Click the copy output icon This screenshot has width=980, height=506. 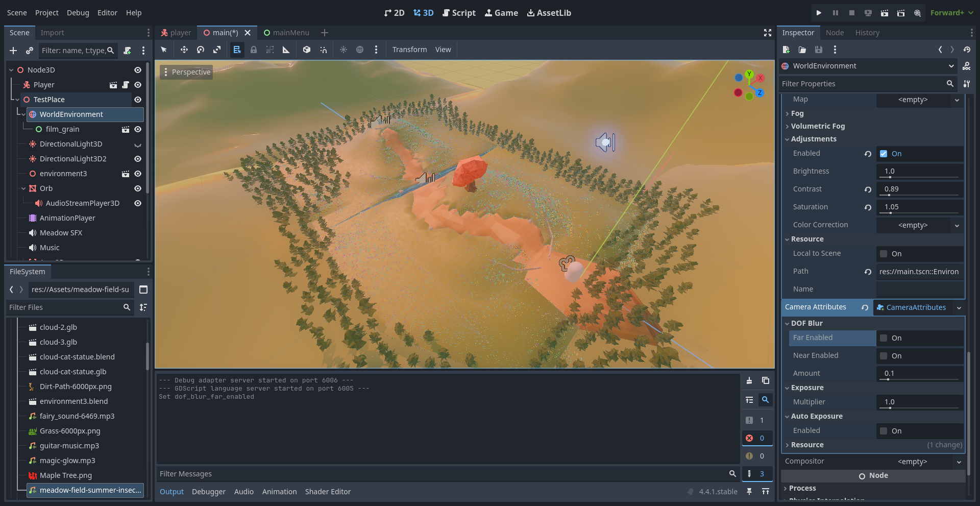[766, 380]
